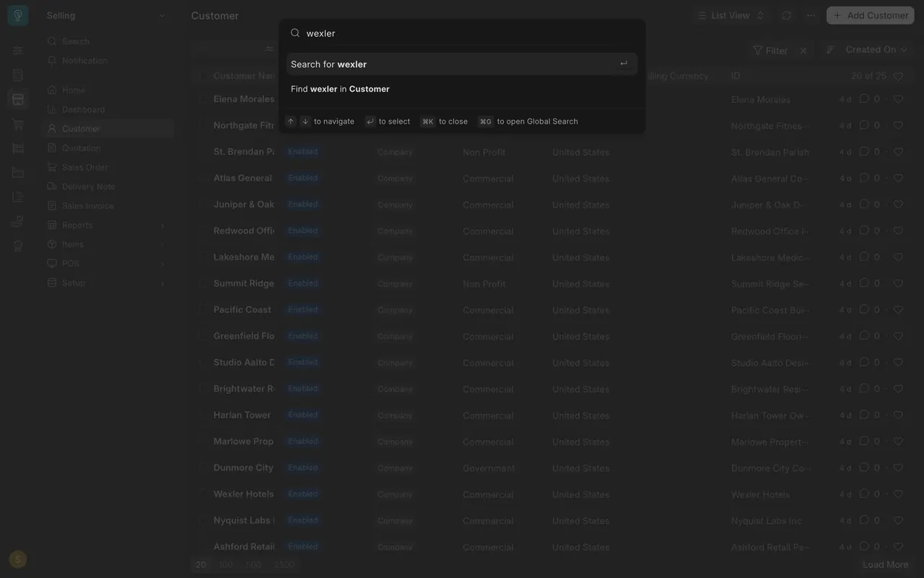Viewport: 924px width, 578px height.
Task: Click the user avatar S
Action: pyautogui.click(x=18, y=559)
